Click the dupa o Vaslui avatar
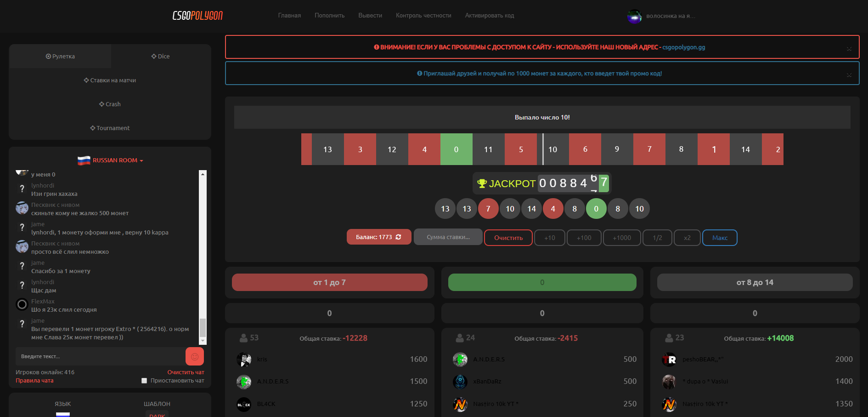The image size is (868, 417). [x=669, y=382]
